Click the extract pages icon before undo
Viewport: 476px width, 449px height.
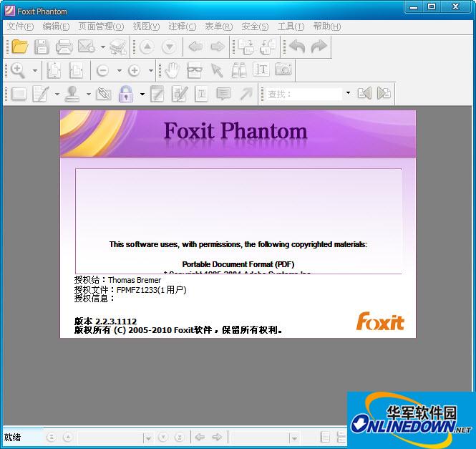[246, 47]
